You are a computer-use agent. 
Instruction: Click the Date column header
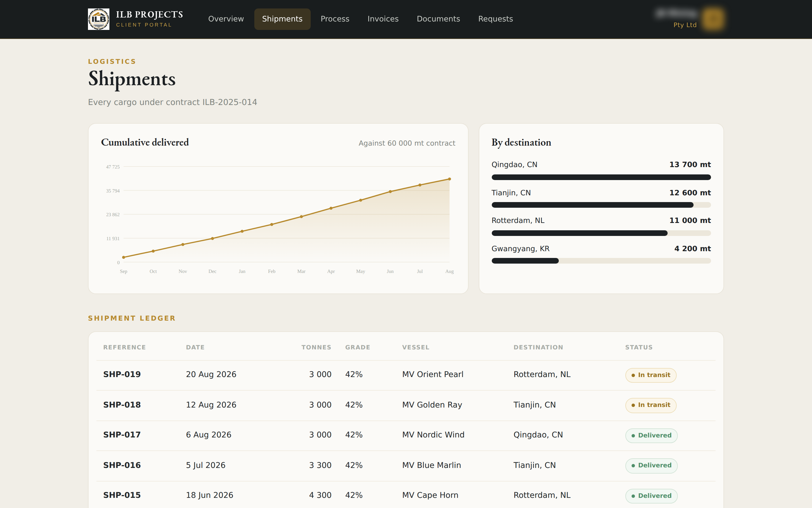195,347
